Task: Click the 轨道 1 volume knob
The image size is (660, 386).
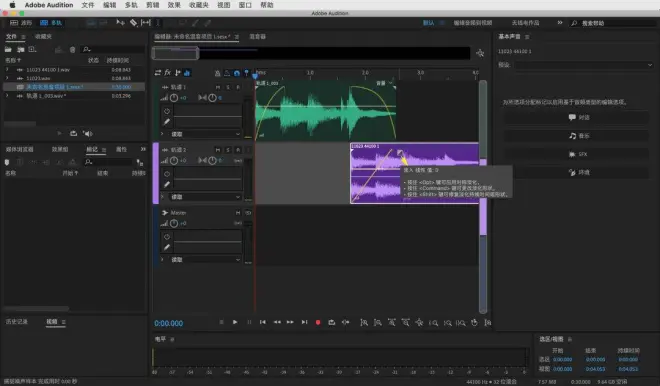Action: 174,98
